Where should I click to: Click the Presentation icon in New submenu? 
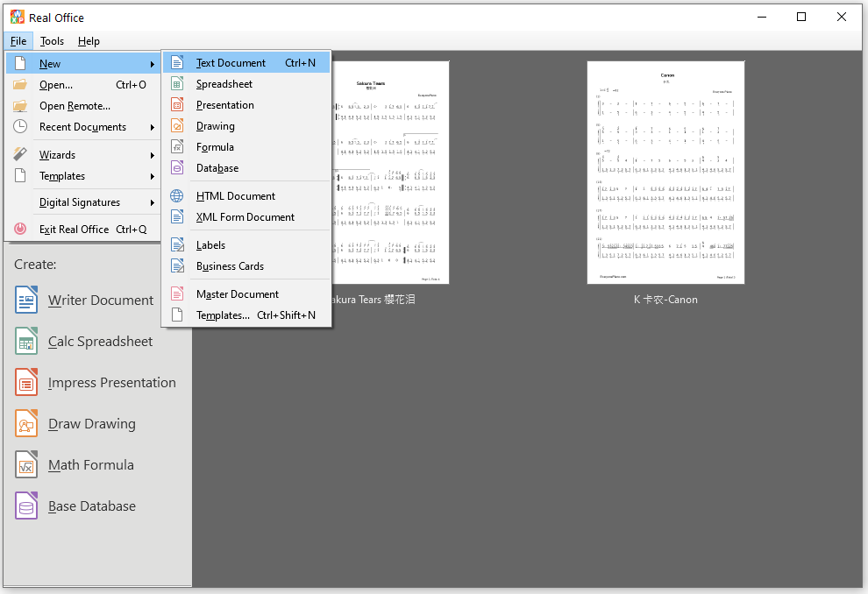(177, 105)
